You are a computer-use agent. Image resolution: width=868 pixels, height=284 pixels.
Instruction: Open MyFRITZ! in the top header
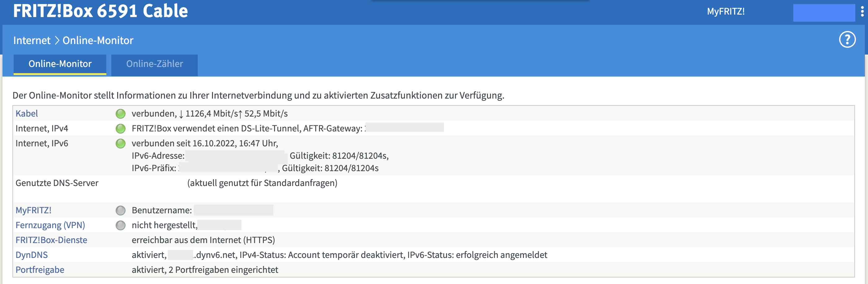(x=725, y=11)
